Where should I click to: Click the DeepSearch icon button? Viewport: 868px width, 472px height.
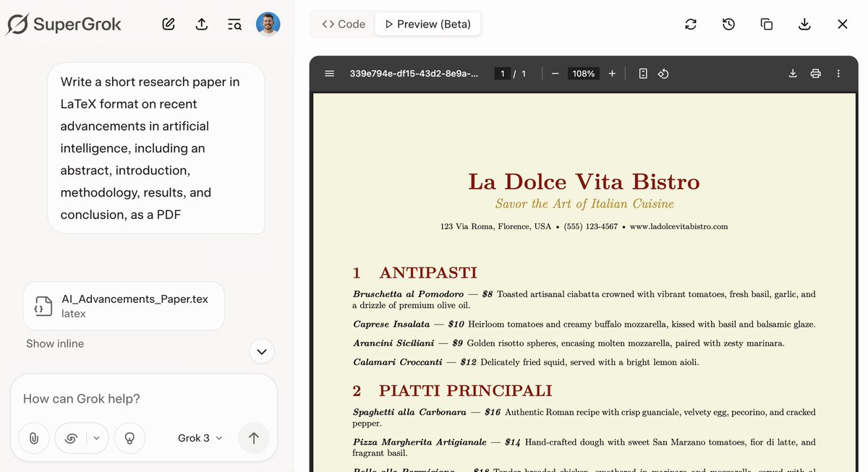[71, 438]
